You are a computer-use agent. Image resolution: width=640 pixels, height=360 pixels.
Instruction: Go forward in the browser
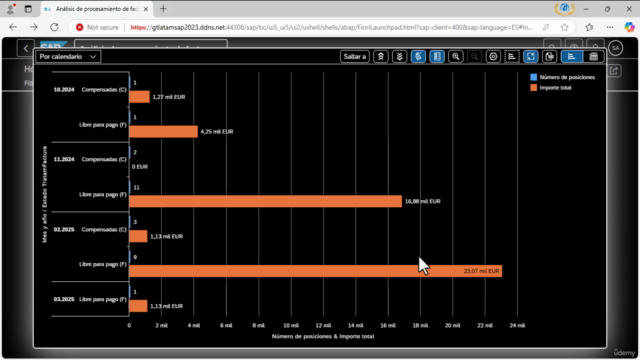(33, 27)
